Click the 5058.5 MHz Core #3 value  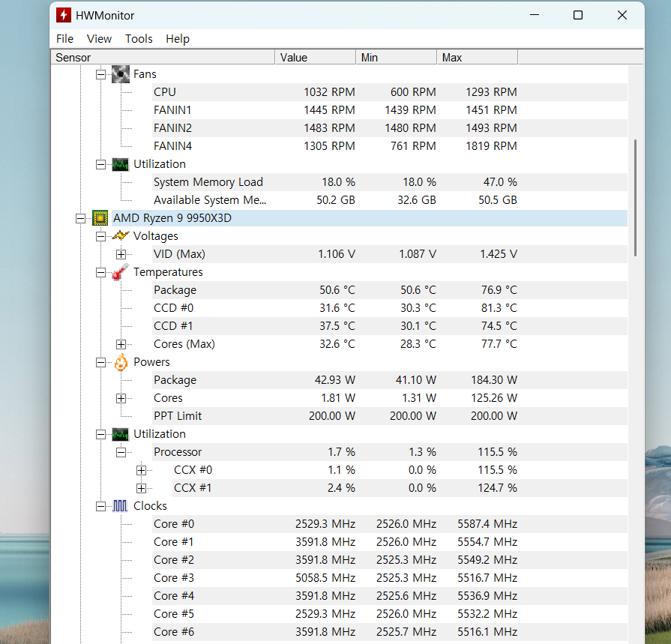[325, 578]
